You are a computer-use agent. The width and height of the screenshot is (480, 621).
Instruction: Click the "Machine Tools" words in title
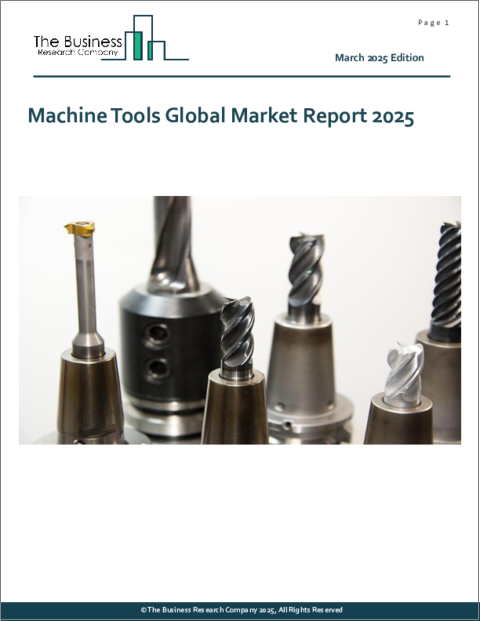94,116
